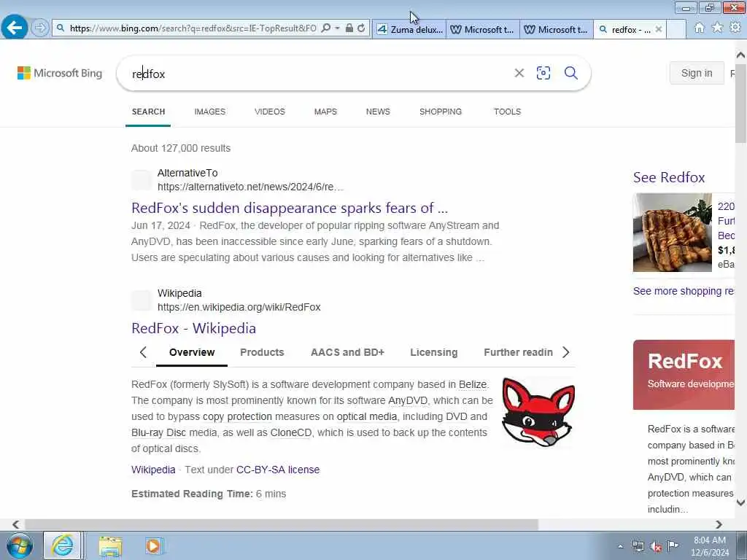Click the address bar search magnifier icon
Image resolution: width=747 pixels, height=560 pixels.
(326, 28)
